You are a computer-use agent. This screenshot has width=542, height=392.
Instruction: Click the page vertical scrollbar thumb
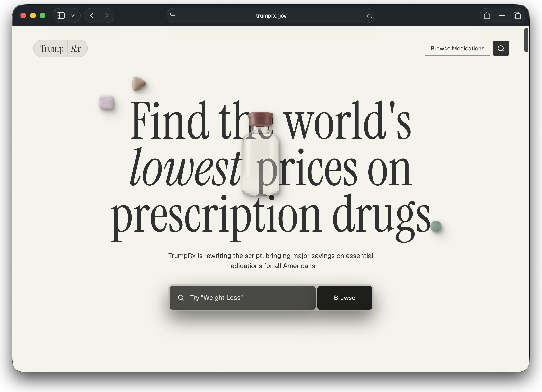click(x=526, y=40)
